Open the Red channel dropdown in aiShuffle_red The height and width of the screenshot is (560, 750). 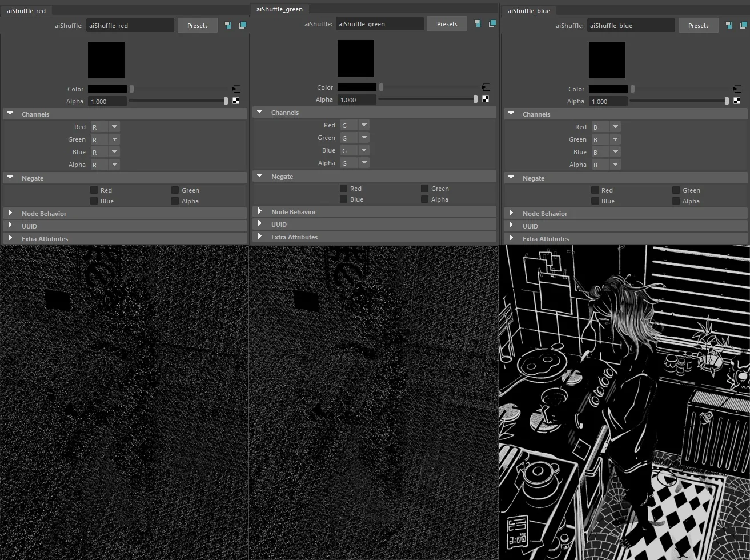105,127
